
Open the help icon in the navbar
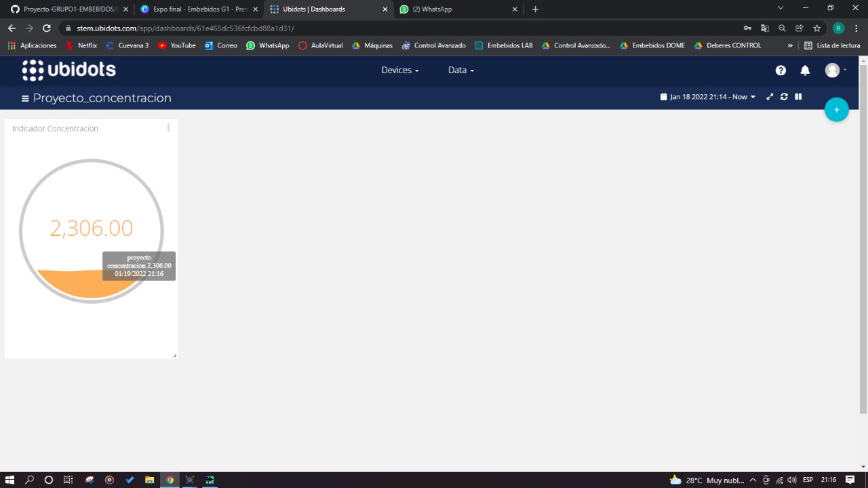781,70
